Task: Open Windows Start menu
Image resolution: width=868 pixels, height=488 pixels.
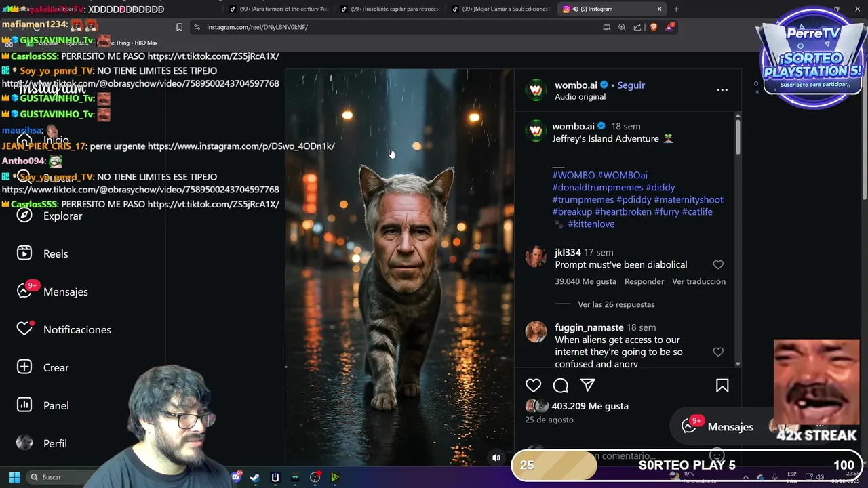Action: pyautogui.click(x=14, y=477)
